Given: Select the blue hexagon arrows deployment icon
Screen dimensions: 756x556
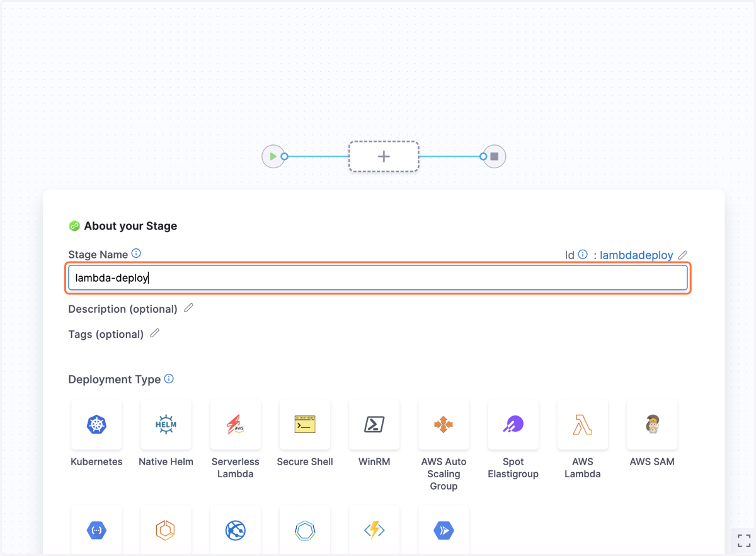Looking at the screenshot, I should [444, 530].
